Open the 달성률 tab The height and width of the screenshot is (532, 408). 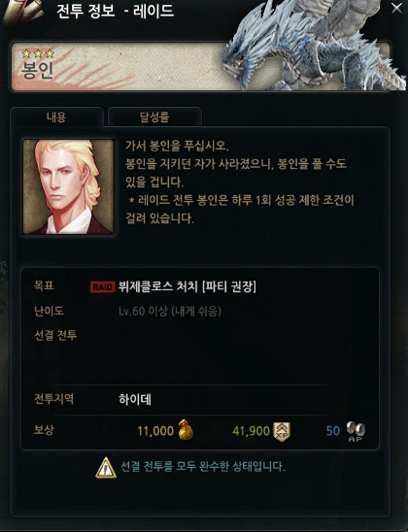tap(154, 117)
